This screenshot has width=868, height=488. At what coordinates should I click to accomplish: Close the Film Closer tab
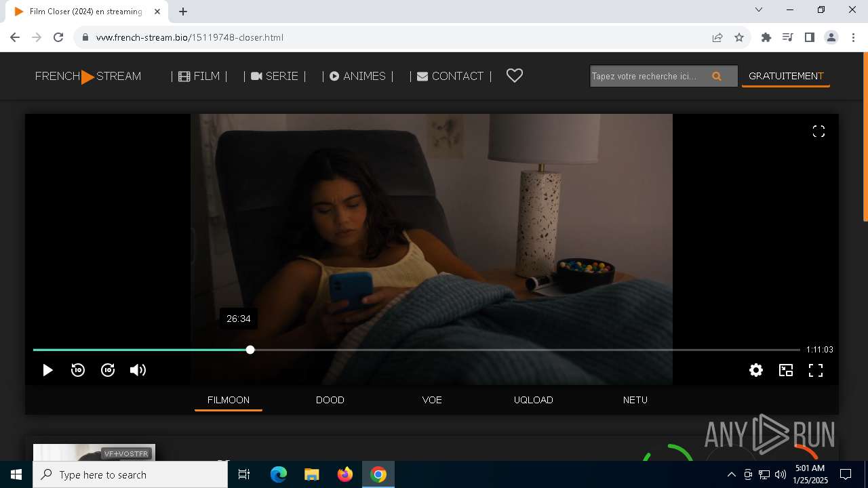[157, 12]
